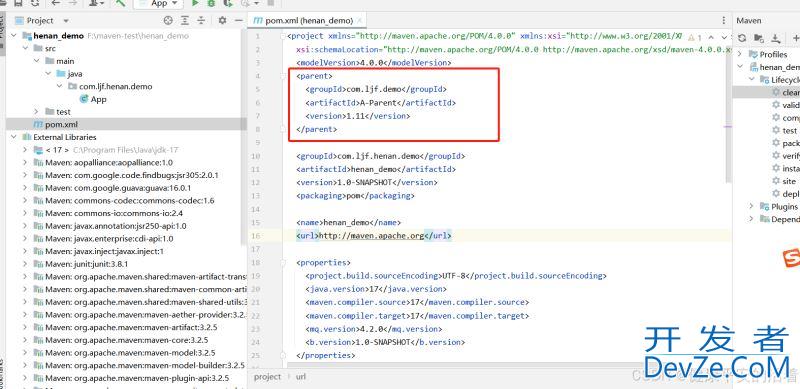Screen dimensions: 800x389
Task: Click Collapse All in Project panel
Action: point(201,20)
